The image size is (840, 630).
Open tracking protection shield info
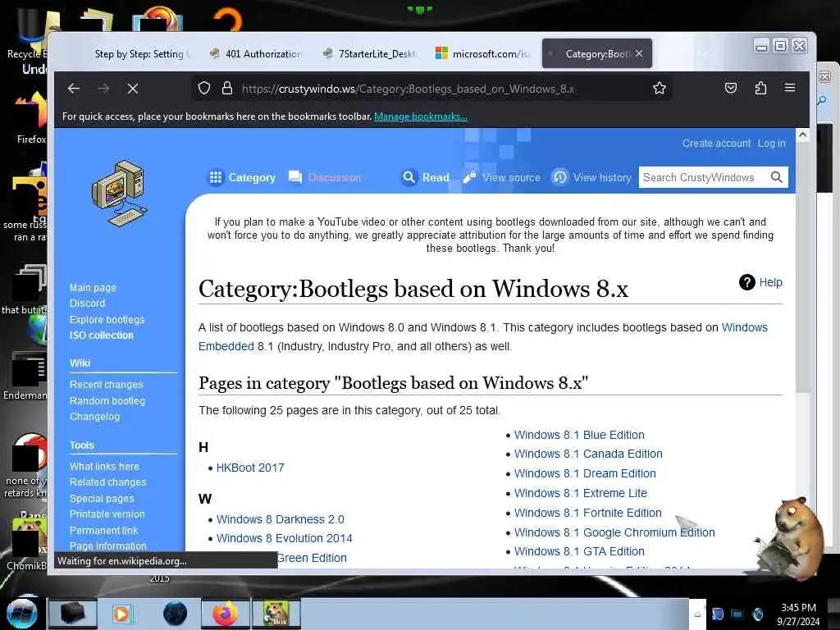tap(204, 88)
